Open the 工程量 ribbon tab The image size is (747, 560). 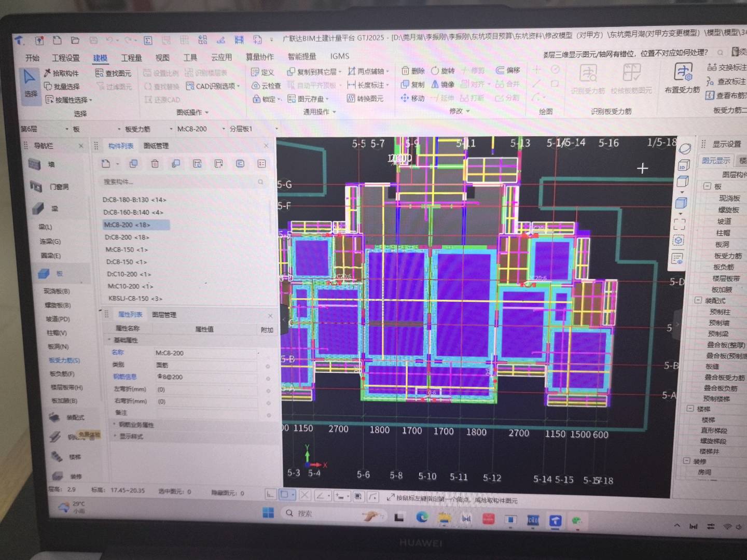click(132, 58)
